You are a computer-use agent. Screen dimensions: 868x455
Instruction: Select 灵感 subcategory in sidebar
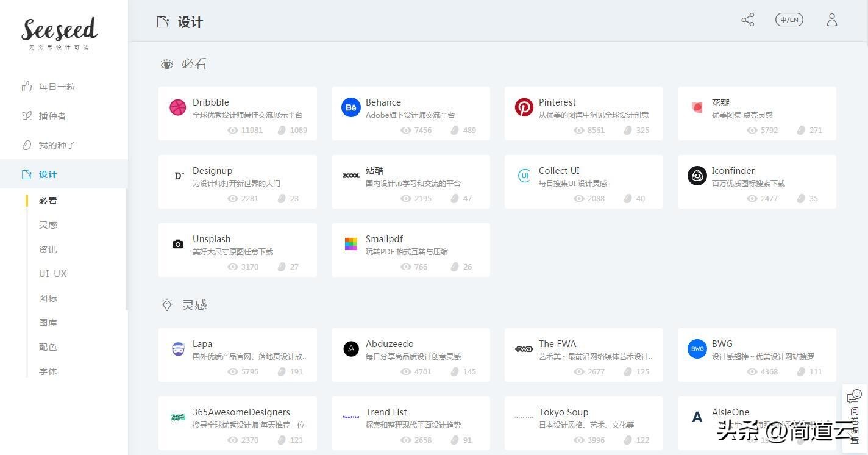pos(48,225)
